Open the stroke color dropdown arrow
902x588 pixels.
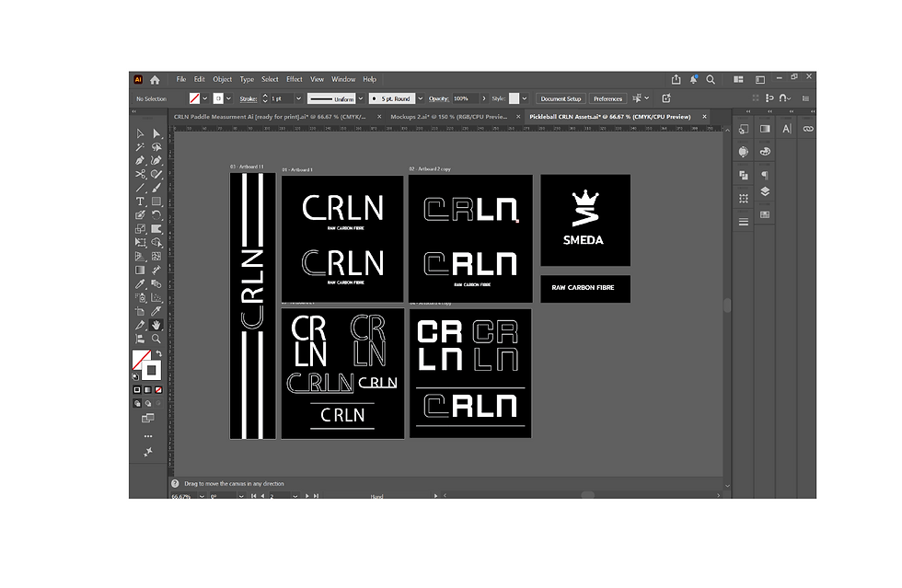pyautogui.click(x=228, y=98)
